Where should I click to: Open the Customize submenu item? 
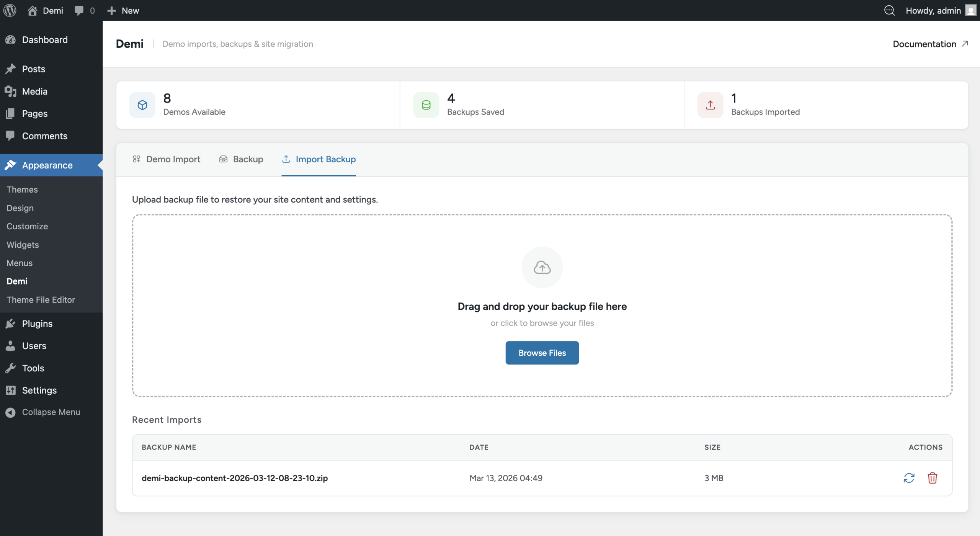pos(27,226)
